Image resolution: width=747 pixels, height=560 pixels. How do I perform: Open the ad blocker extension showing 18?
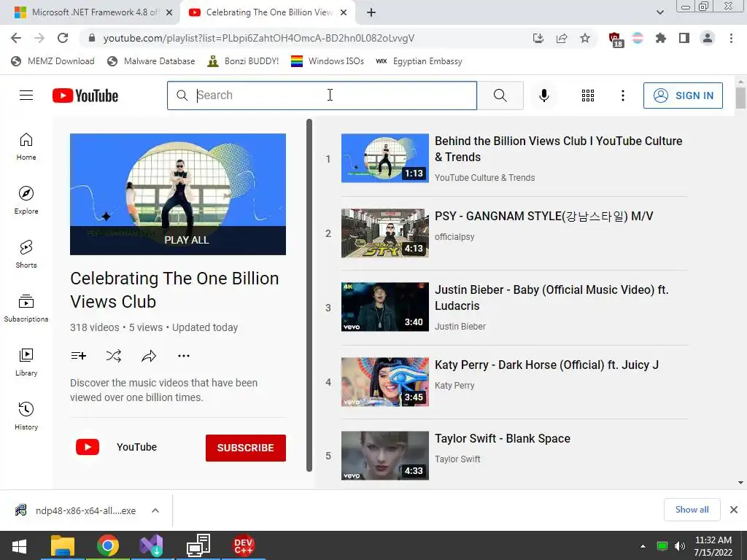(x=616, y=39)
